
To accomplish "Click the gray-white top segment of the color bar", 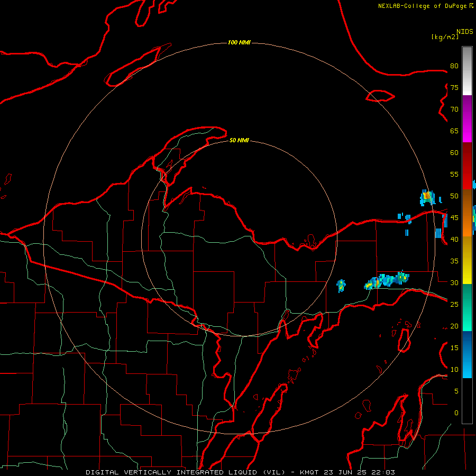I will (467, 71).
